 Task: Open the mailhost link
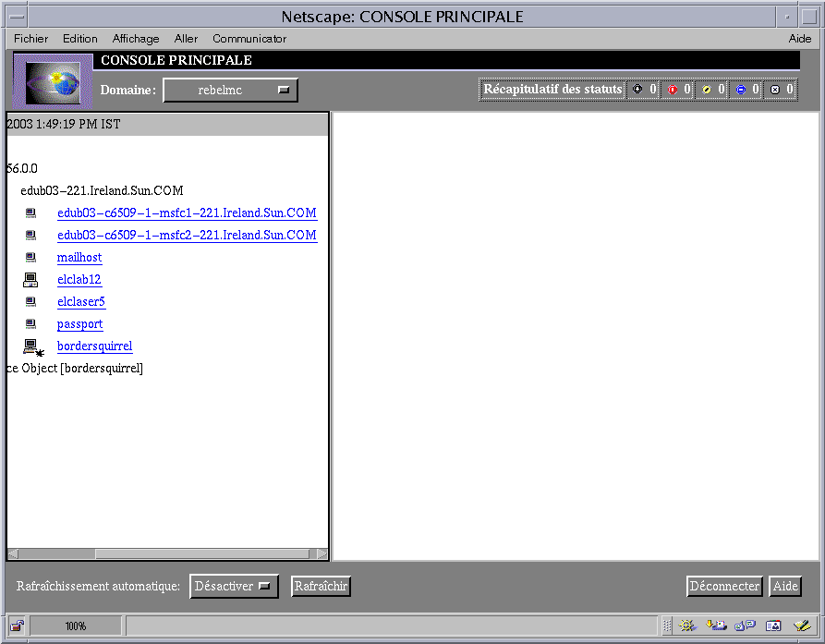[79, 257]
